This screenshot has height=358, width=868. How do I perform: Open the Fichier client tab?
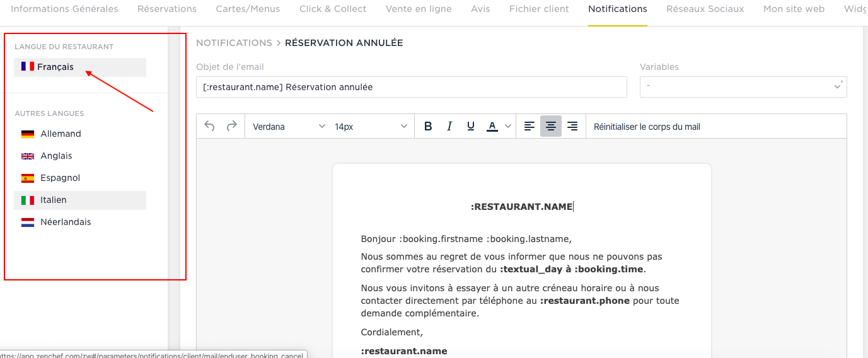[x=539, y=9]
